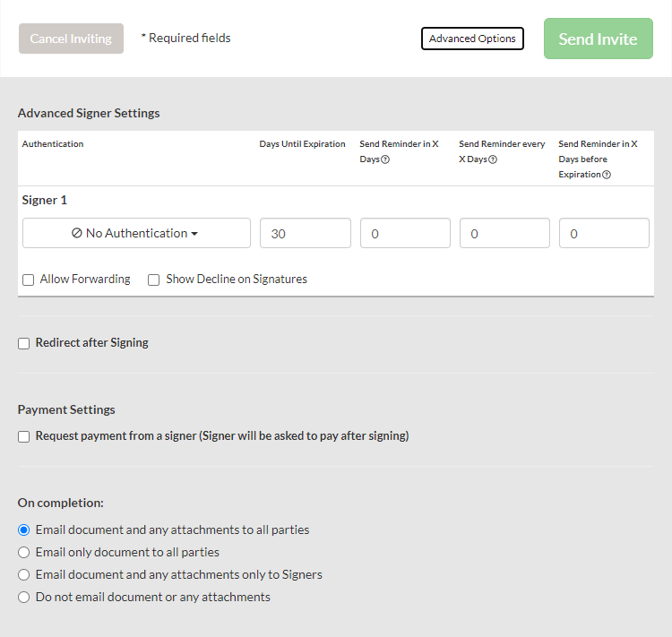Open the No Authentication dropdown
Screen dimensions: 672x637
click(x=136, y=233)
